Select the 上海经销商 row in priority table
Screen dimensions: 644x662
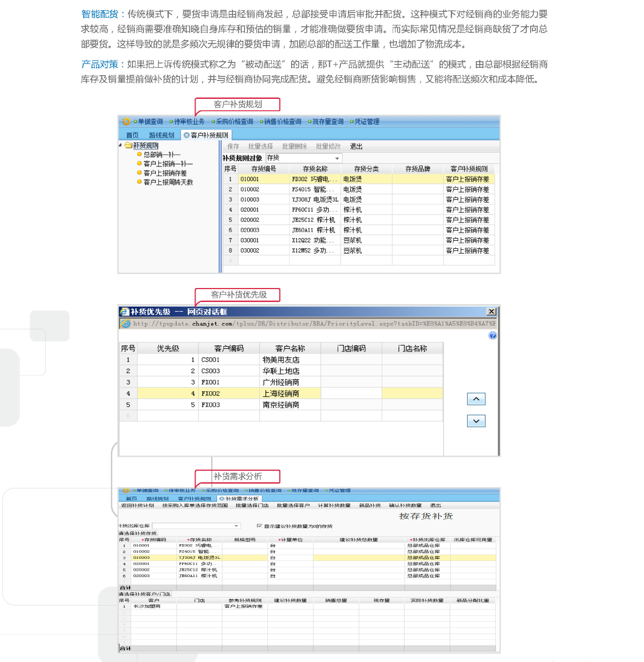pyautogui.click(x=281, y=394)
